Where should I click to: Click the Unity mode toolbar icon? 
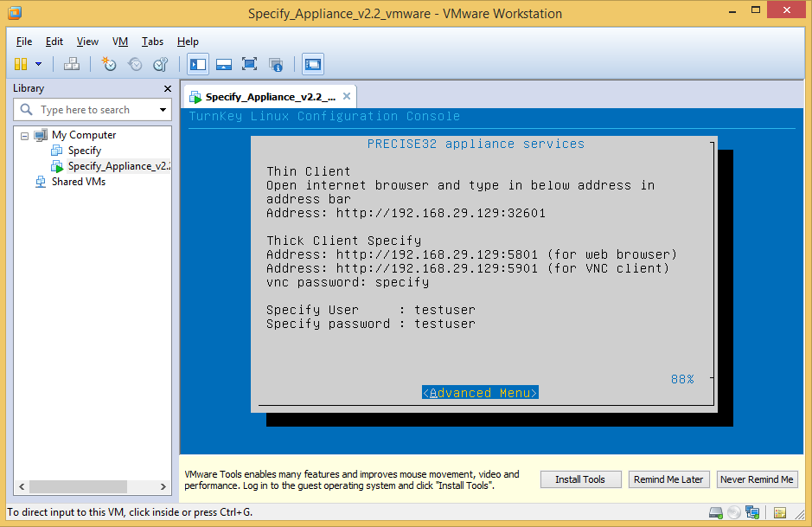click(x=276, y=64)
